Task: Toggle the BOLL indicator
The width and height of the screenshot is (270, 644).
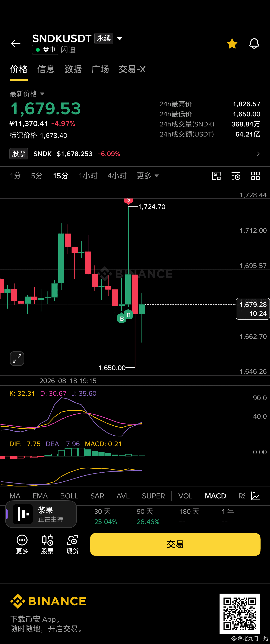Action: (x=69, y=496)
